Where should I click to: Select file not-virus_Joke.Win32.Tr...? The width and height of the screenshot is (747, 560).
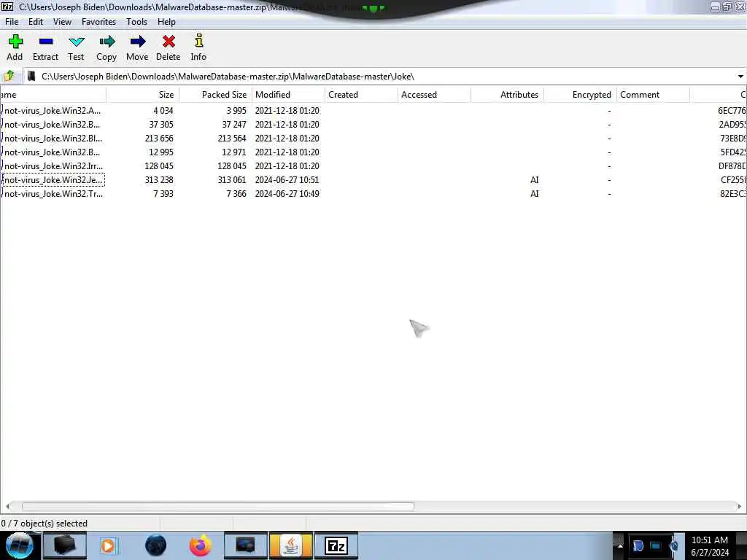[x=53, y=193]
